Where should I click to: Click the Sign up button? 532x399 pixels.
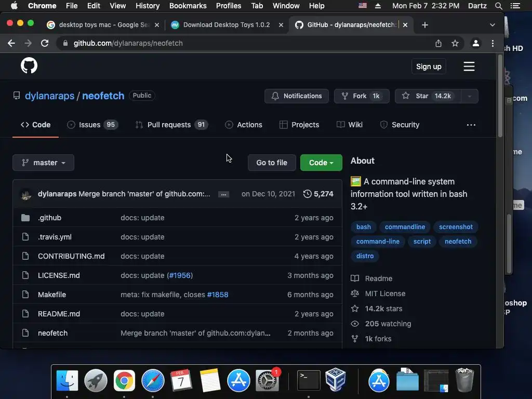(429, 66)
